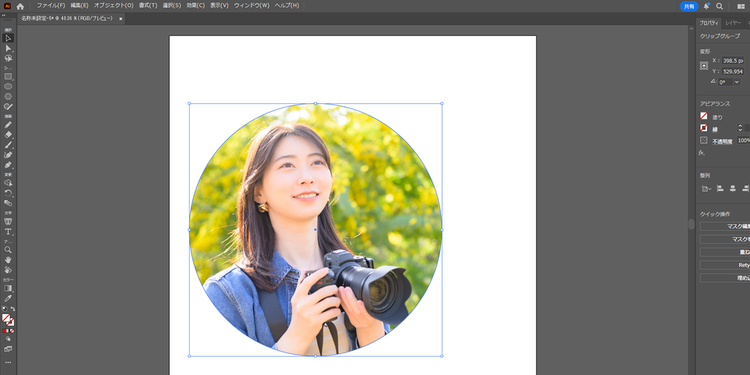Viewport: 750px width, 375px height.
Task: Open the search magnifier at top right
Action: click(x=719, y=6)
